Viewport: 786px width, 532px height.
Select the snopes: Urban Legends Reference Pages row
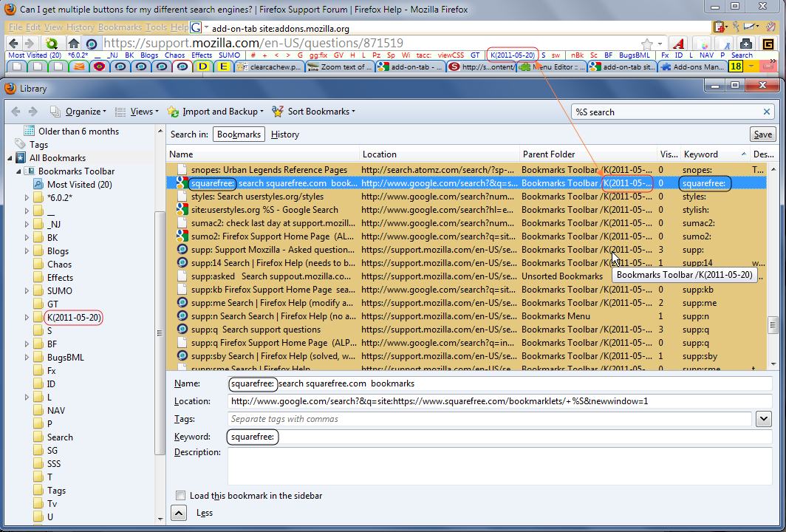(x=466, y=170)
